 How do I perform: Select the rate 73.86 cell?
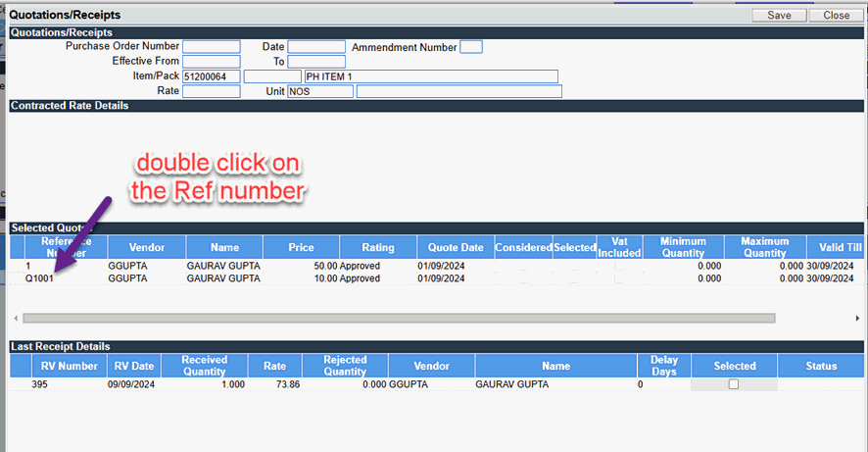click(288, 384)
